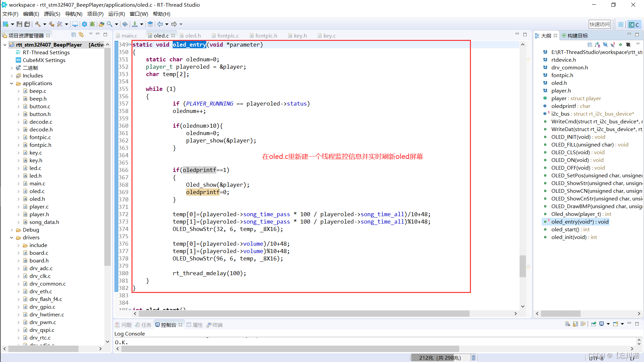644x362 pixels.
Task: Toggle scroll lock in console toolbar
Action: [x=575, y=324]
